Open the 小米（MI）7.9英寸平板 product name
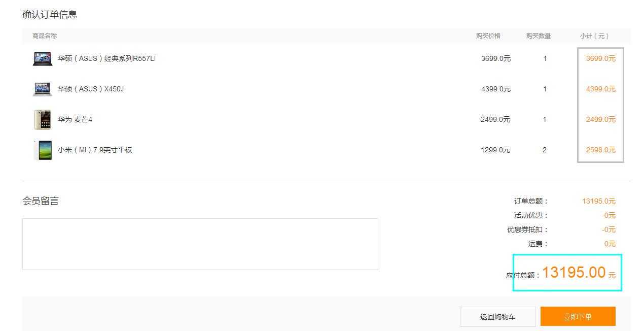644x331 pixels. point(95,150)
